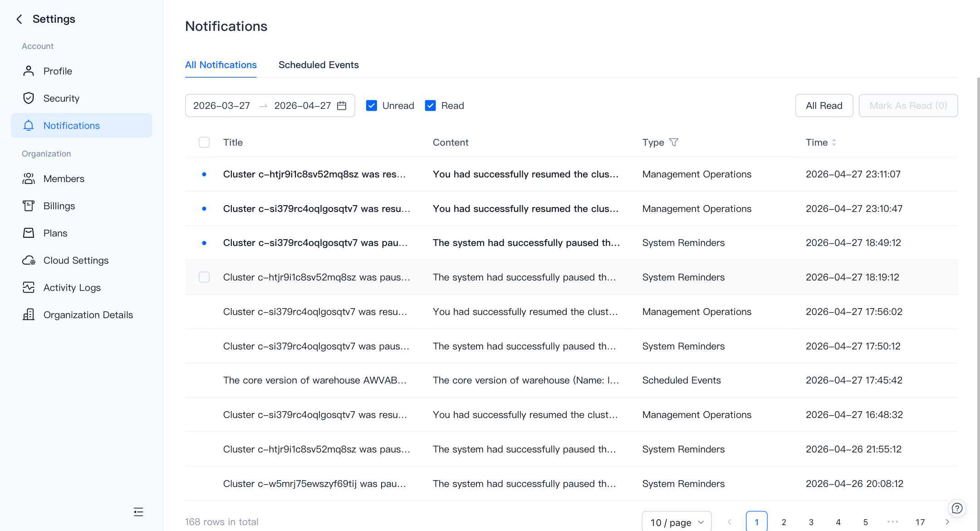
Task: Tick the select-all checkbox in table header
Action: coord(204,143)
